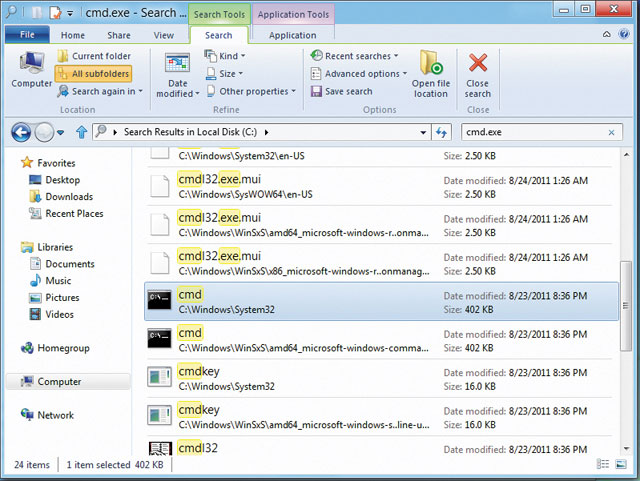
Task: Open Desktop in Favorites
Action: click(55, 180)
